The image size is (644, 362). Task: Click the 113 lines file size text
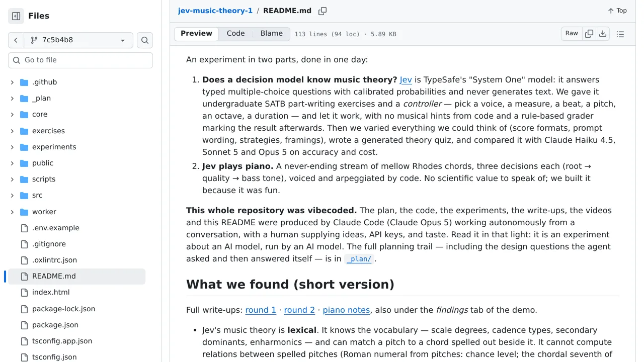coord(345,34)
